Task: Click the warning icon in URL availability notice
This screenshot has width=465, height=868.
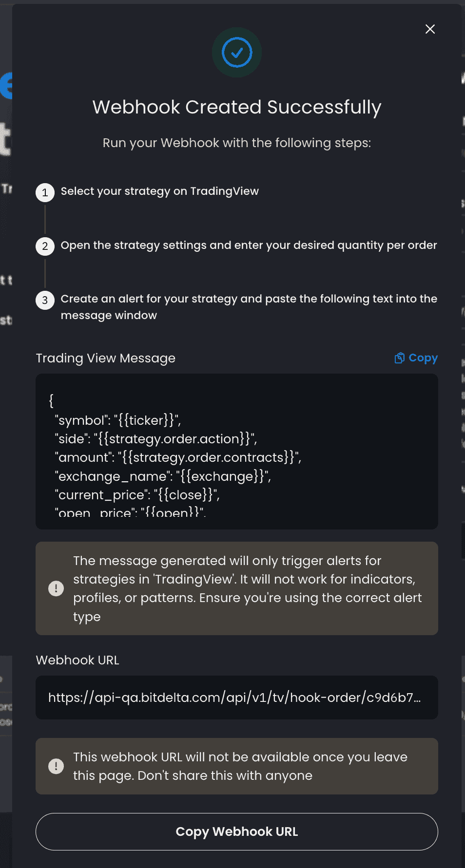Action: click(56, 766)
